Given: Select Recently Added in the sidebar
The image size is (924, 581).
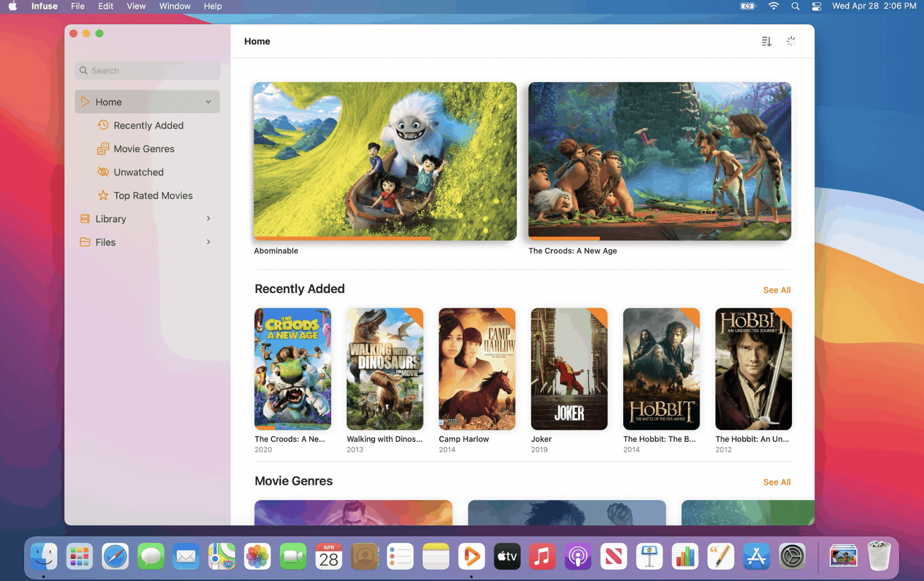Looking at the screenshot, I should point(149,125).
